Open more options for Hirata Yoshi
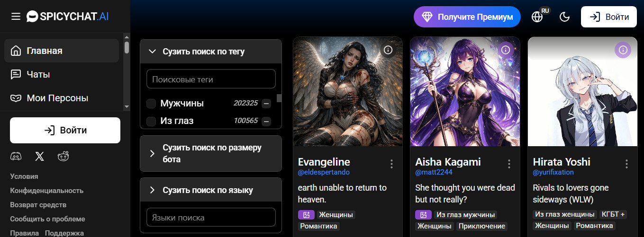 pos(626,164)
